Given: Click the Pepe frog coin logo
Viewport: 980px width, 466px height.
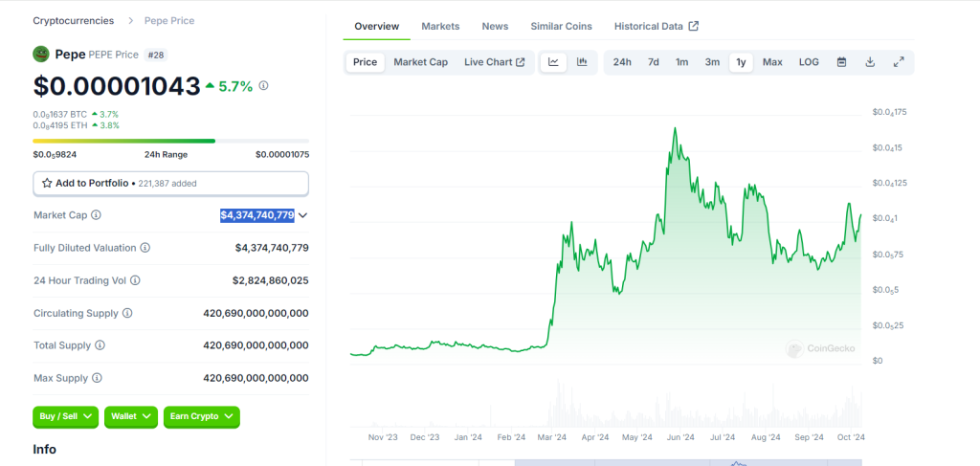Looking at the screenshot, I should [41, 55].
